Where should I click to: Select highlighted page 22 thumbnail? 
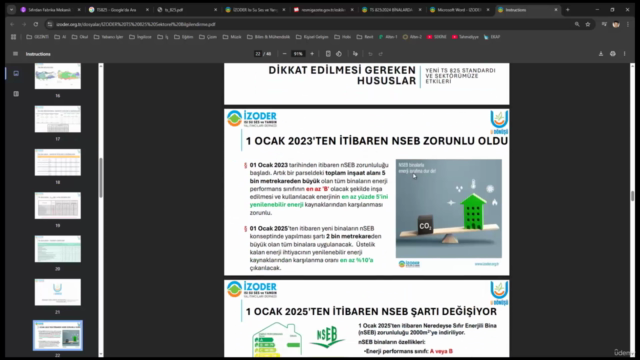[58, 336]
